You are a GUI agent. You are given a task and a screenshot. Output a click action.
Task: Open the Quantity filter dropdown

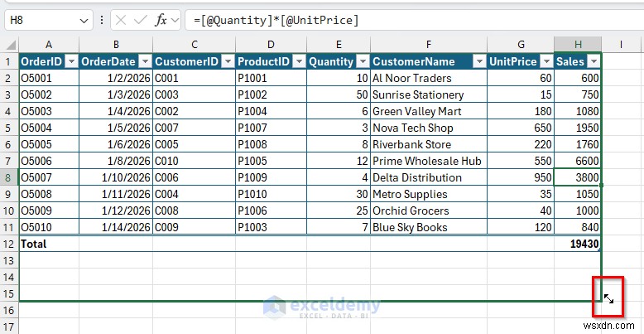[363, 61]
